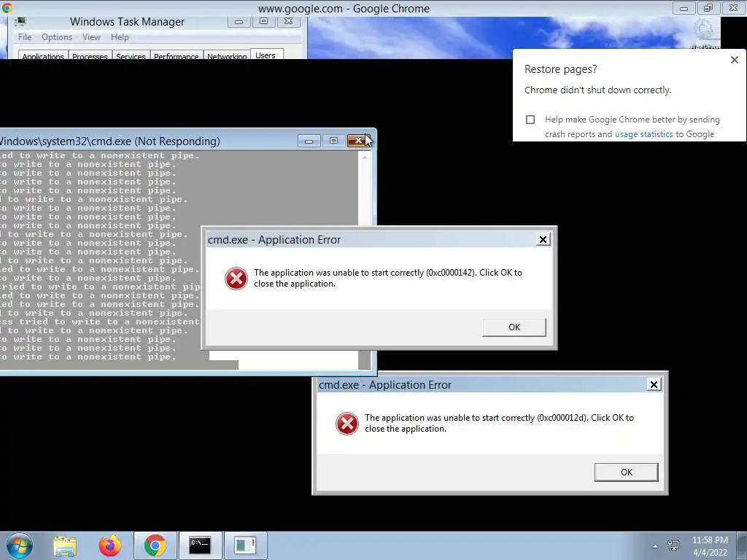Click Show desktop strip at taskbar end
This screenshot has height=560, width=747.
(x=741, y=545)
